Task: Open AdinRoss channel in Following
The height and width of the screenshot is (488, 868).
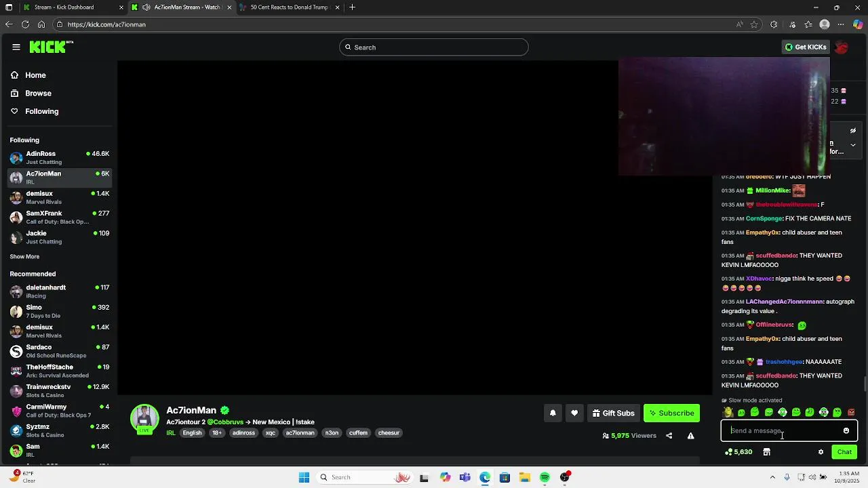Action: click(60, 157)
